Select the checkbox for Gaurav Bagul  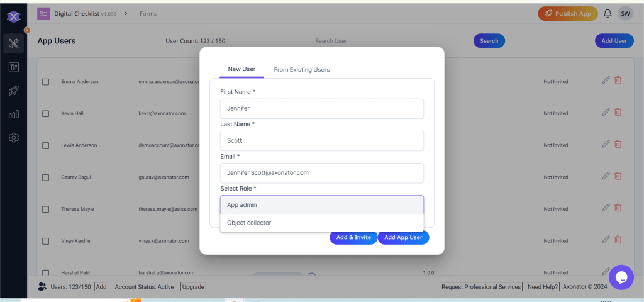[45, 177]
